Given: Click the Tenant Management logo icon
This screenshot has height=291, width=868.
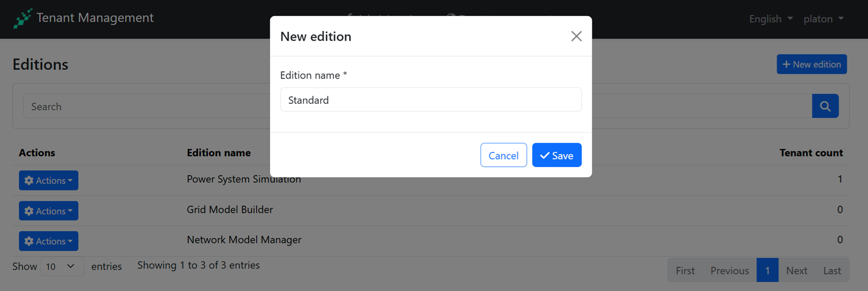Looking at the screenshot, I should click(x=23, y=18).
